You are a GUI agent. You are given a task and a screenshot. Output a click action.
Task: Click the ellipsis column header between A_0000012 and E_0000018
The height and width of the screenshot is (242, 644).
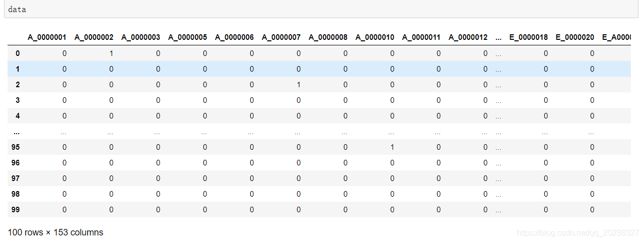point(498,37)
